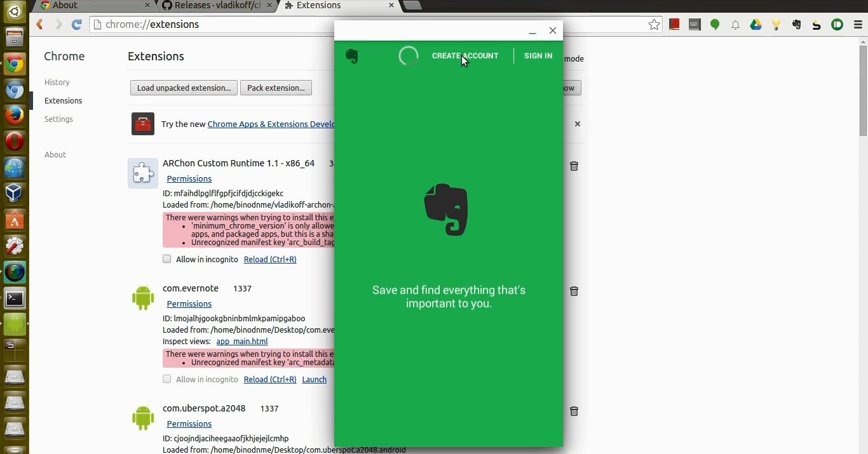Select History in the Chrome sidebar
Image resolution: width=868 pixels, height=454 pixels.
tap(57, 83)
